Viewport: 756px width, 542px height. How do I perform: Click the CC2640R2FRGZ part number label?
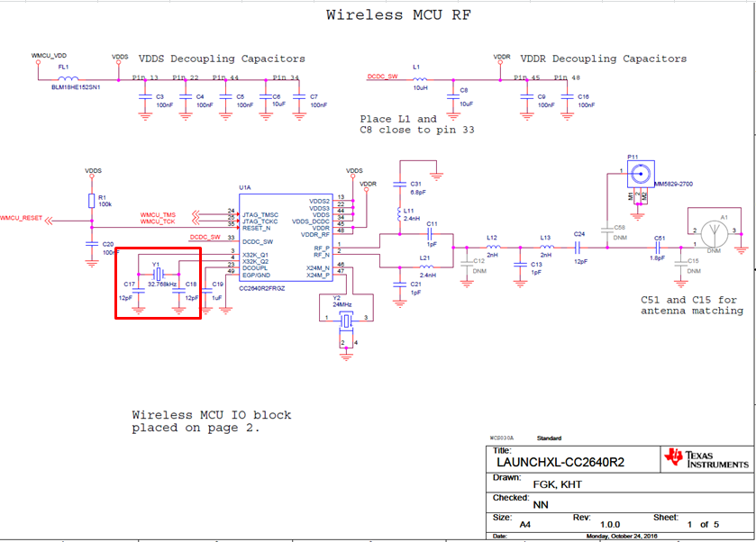262,288
